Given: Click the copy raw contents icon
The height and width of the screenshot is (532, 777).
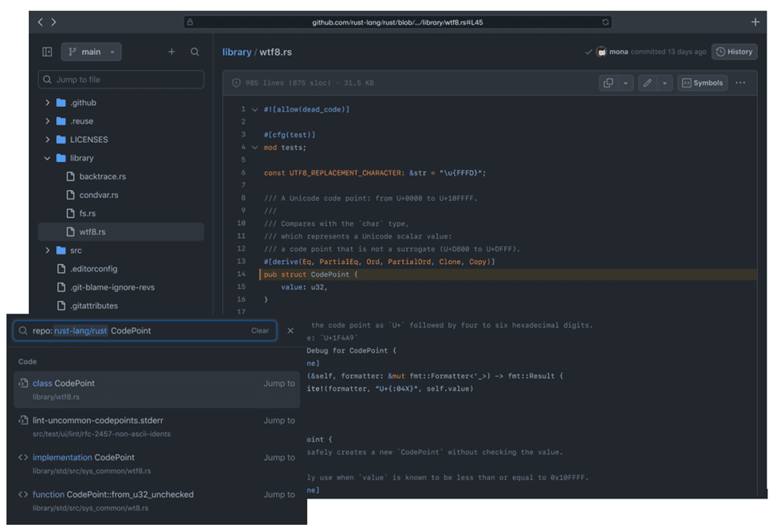Looking at the screenshot, I should pyautogui.click(x=609, y=83).
